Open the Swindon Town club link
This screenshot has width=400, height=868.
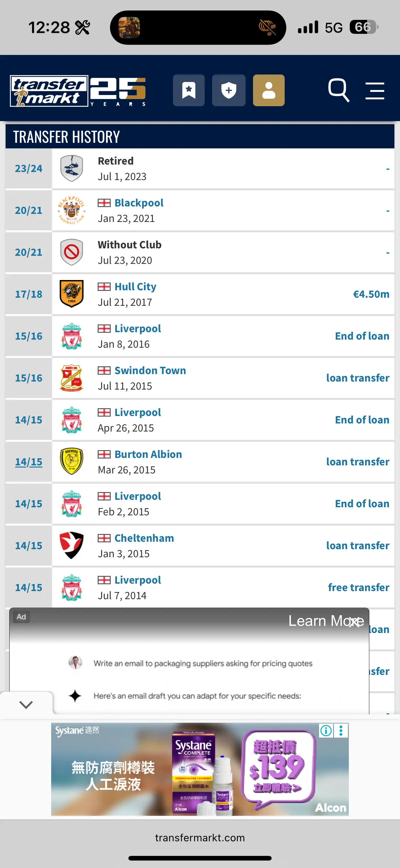(x=150, y=370)
